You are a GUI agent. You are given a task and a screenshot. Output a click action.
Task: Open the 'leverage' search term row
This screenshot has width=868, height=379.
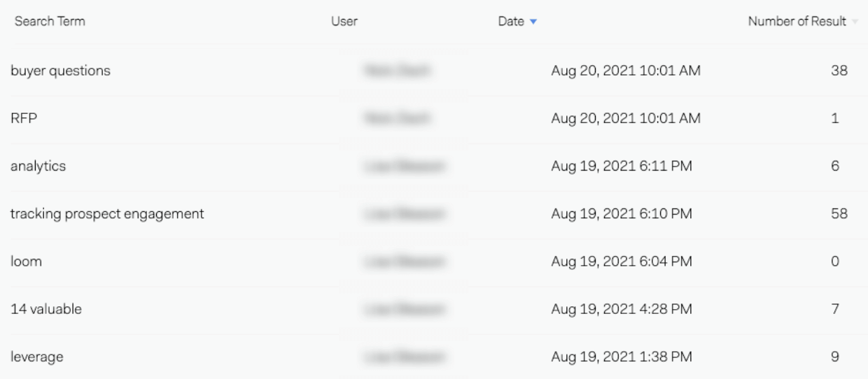point(37,357)
